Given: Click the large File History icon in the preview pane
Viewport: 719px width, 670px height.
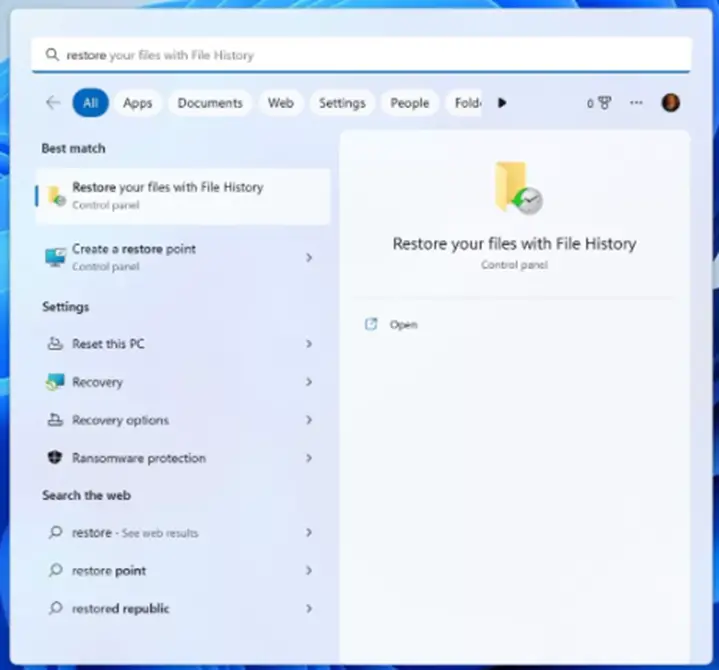Looking at the screenshot, I should pyautogui.click(x=518, y=188).
